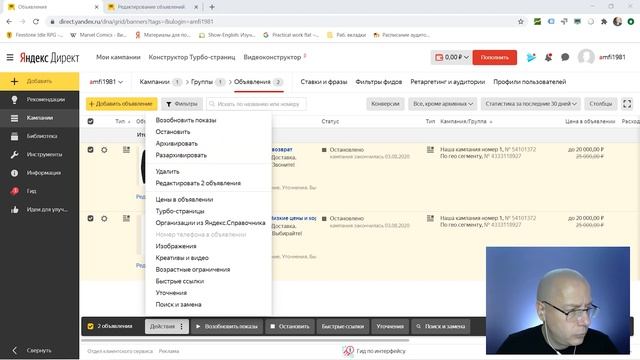Open the Столбцы columns button
Image resolution: width=640 pixels, height=360 pixels.
coord(600,104)
